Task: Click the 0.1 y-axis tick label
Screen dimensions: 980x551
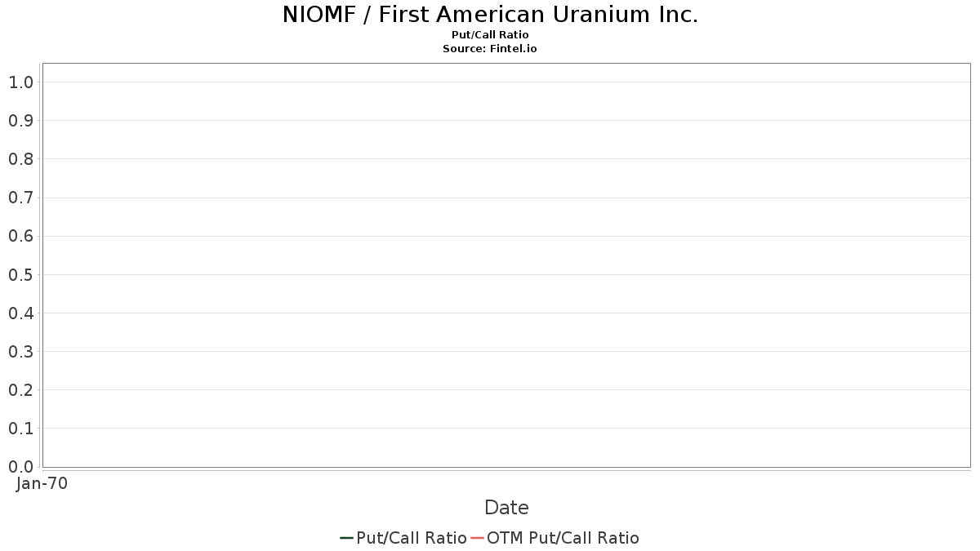Action: (x=20, y=429)
